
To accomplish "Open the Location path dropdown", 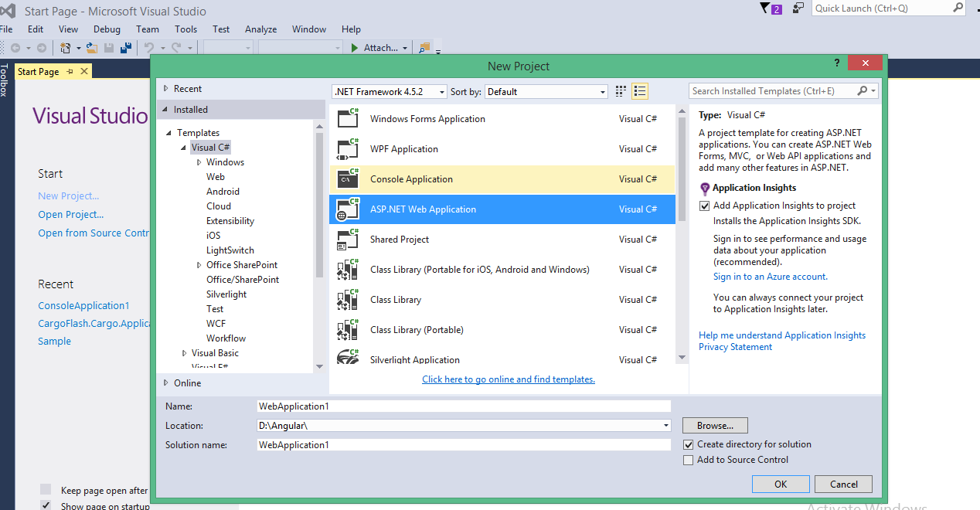I will (666, 425).
